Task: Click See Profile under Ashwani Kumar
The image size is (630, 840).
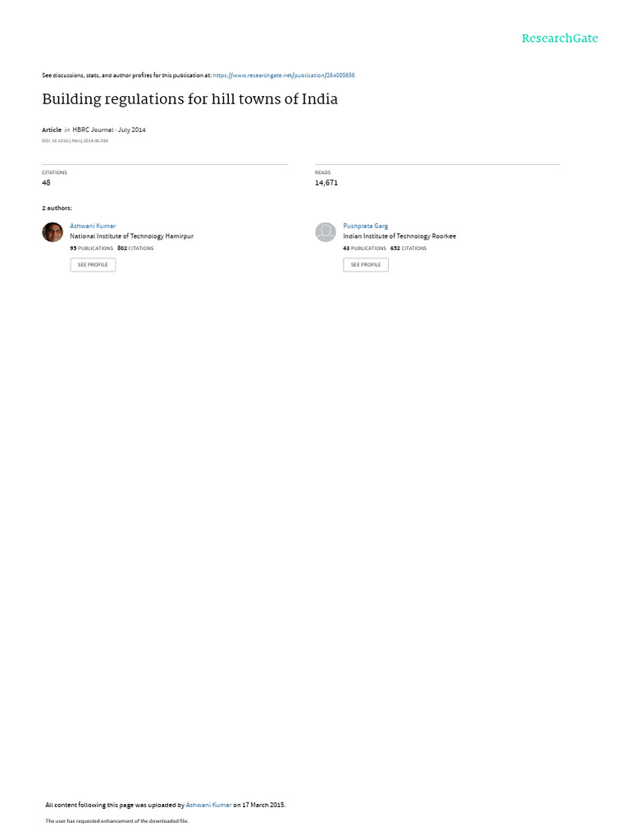Action: [93, 265]
